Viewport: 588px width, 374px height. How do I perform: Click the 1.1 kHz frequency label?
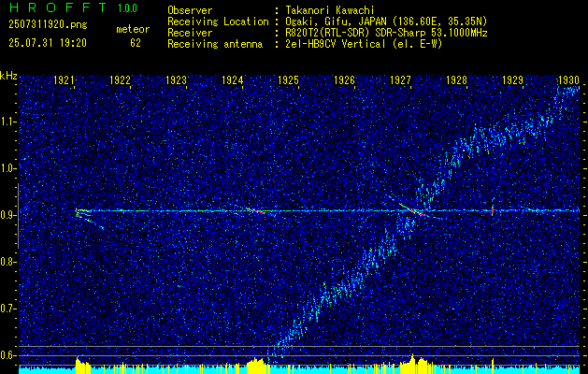tap(8, 122)
